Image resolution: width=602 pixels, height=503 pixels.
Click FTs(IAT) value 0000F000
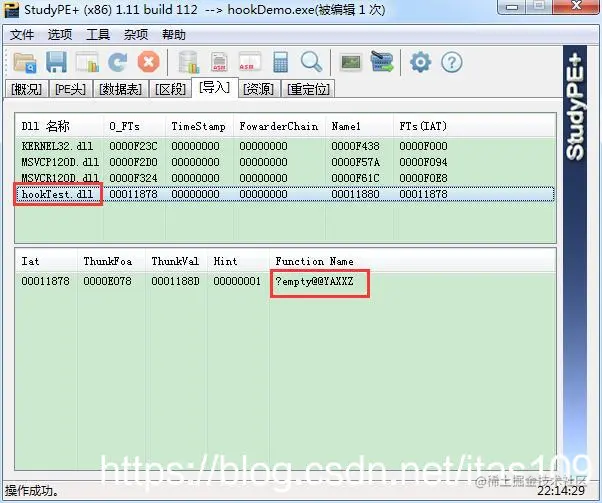coord(423,146)
